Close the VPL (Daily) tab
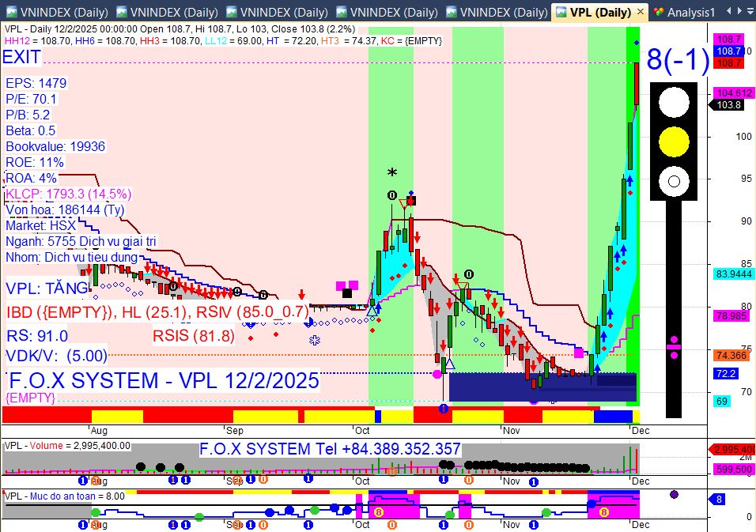The image size is (756, 532). point(641,12)
